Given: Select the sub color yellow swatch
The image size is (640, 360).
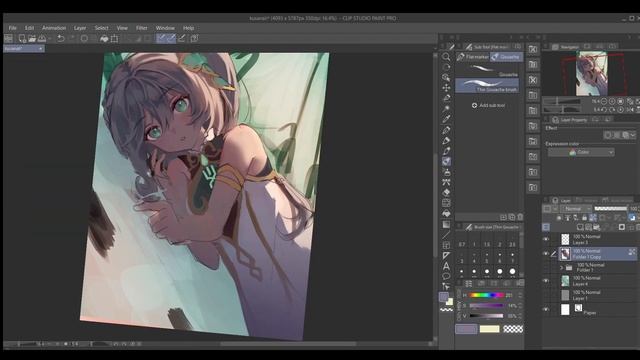Looking at the screenshot, I should click(489, 329).
